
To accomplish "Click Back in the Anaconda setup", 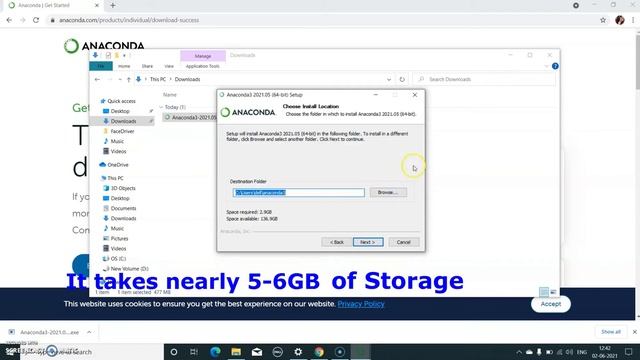I will pos(336,242).
